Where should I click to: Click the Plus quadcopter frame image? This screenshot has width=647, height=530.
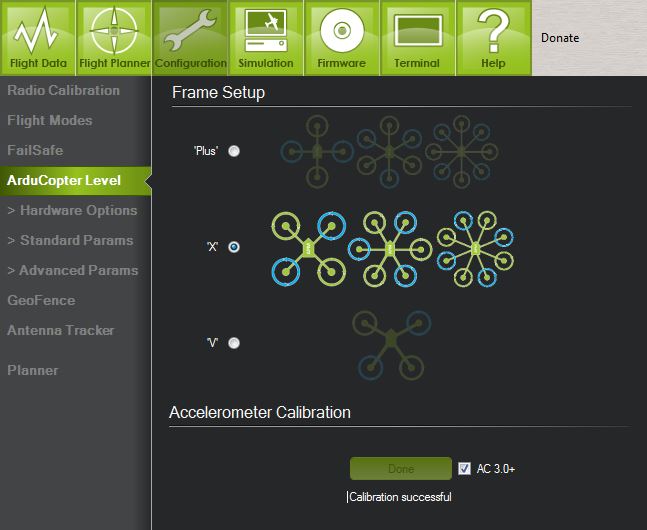tap(317, 152)
